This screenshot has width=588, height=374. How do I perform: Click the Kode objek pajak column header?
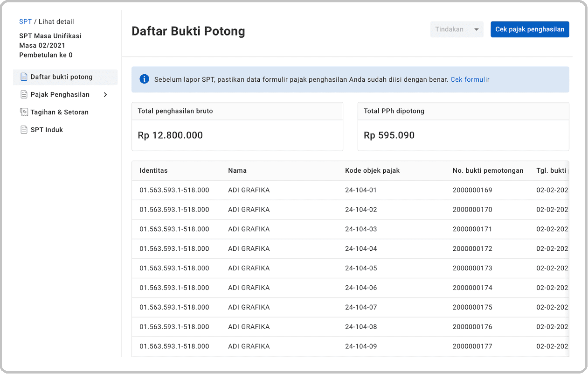[x=372, y=171]
